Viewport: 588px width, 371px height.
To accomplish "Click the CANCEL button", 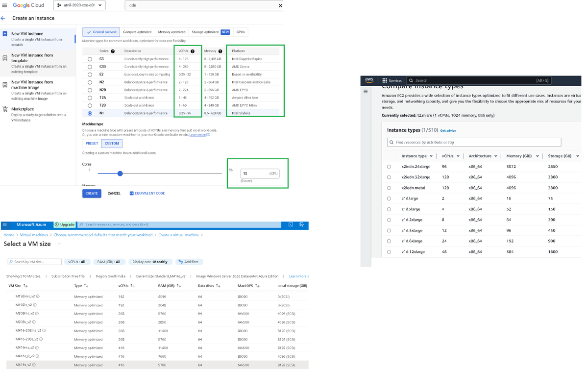I will [114, 193].
